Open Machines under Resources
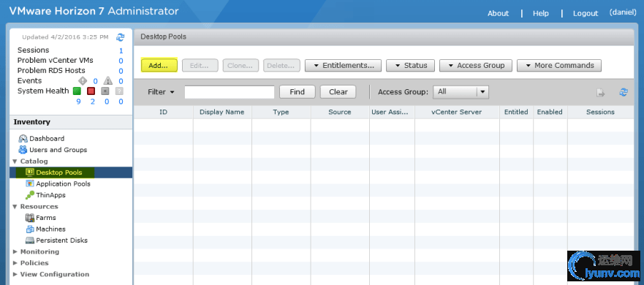 tap(50, 229)
